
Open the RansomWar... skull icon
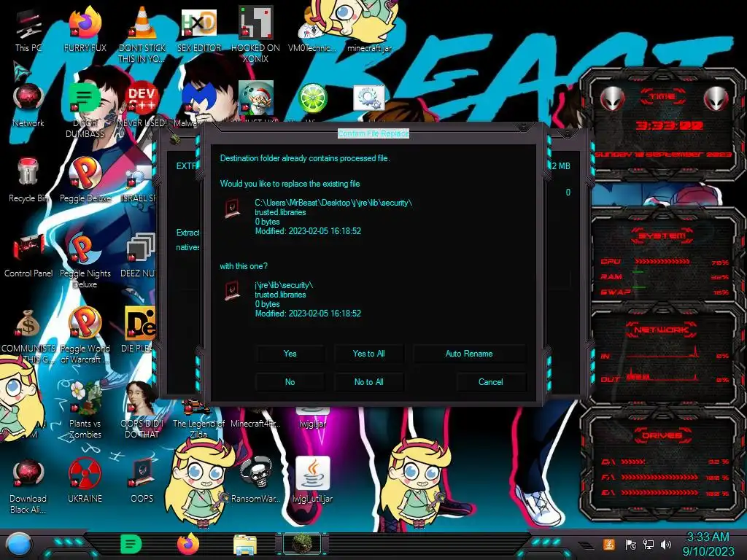(256, 480)
